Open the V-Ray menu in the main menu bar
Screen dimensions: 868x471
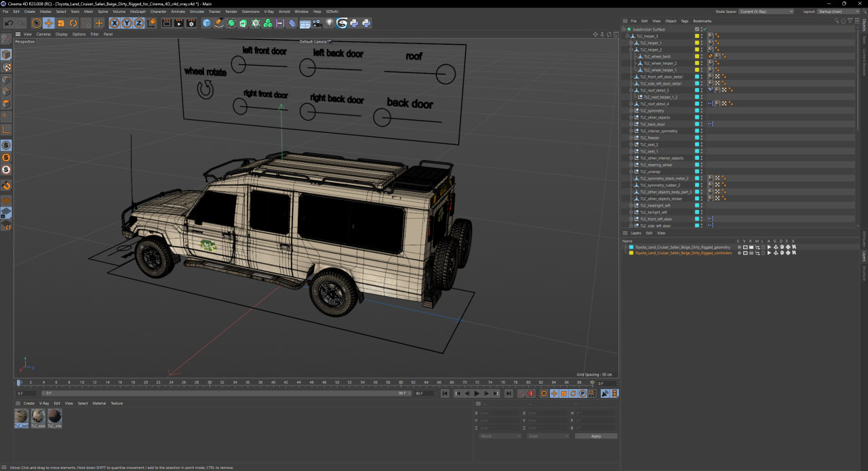click(x=269, y=12)
